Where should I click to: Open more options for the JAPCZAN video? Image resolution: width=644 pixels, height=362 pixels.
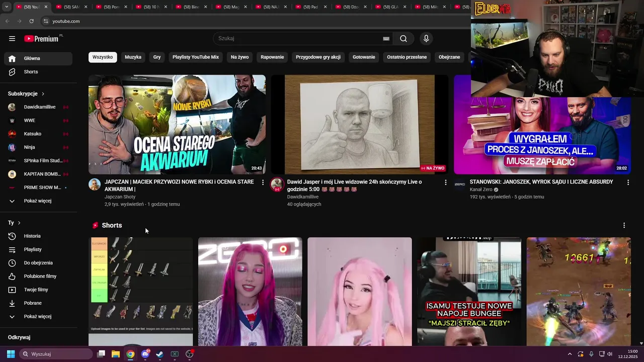[x=263, y=183]
